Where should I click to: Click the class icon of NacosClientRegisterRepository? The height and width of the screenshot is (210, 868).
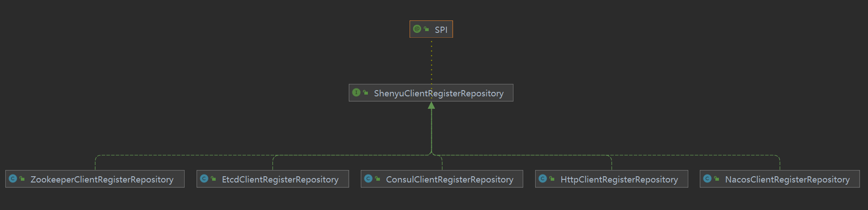(707, 178)
